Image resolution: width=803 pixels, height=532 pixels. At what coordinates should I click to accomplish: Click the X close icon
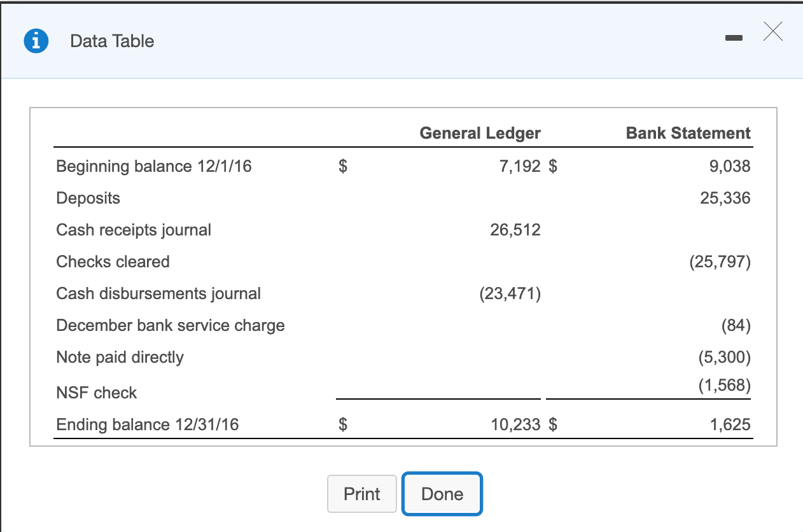point(772,31)
